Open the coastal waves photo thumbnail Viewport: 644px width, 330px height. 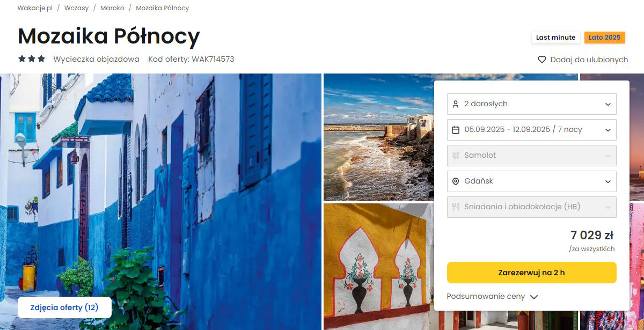point(378,137)
